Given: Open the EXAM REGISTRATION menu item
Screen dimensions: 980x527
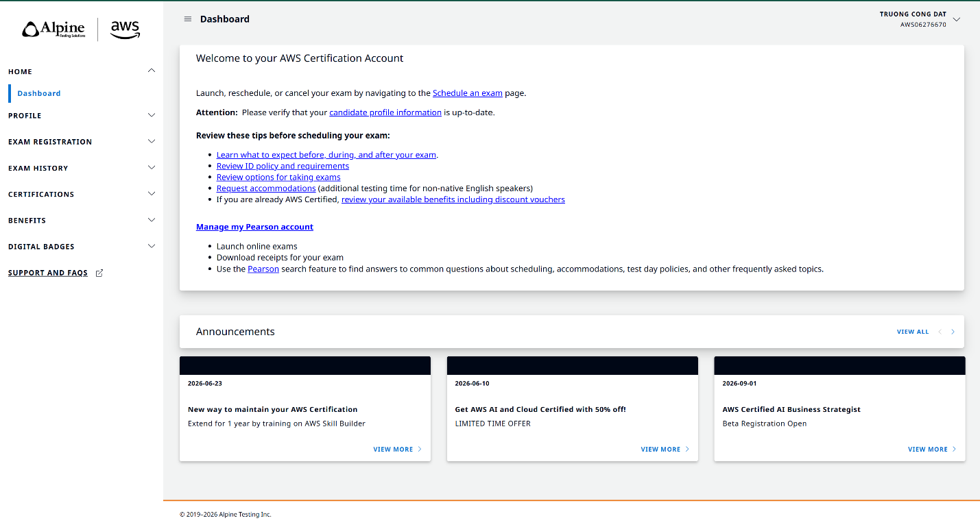Looking at the screenshot, I should [x=50, y=142].
